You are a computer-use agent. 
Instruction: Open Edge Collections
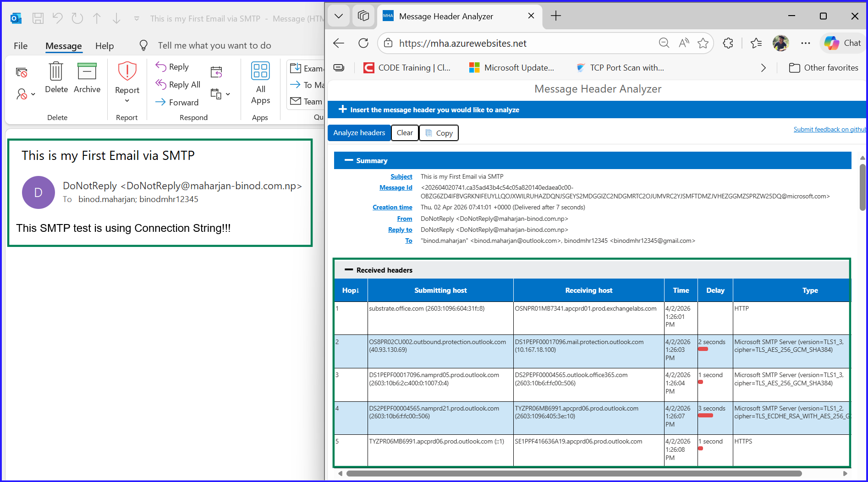pyautogui.click(x=363, y=16)
